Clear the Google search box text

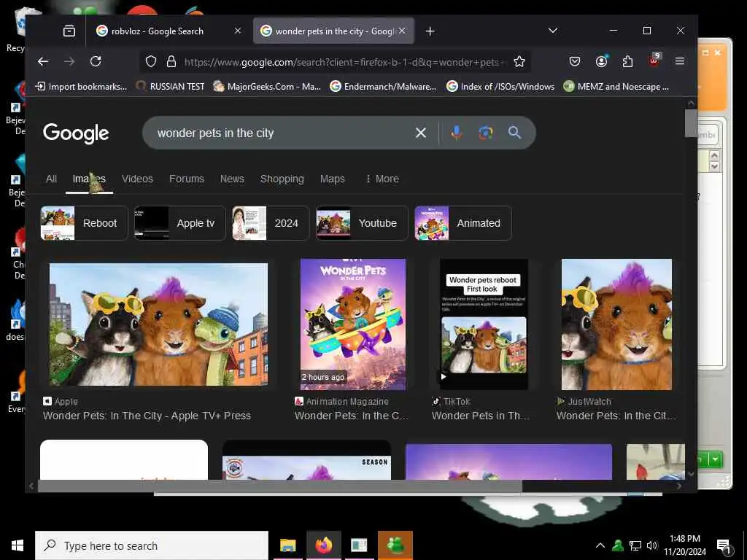click(421, 133)
